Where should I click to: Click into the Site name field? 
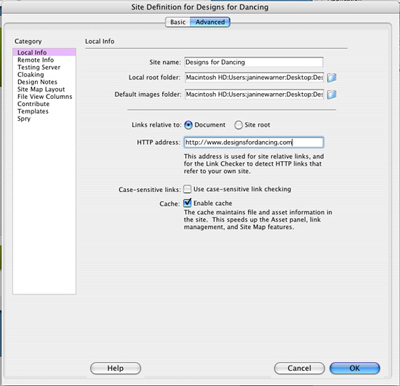point(254,62)
